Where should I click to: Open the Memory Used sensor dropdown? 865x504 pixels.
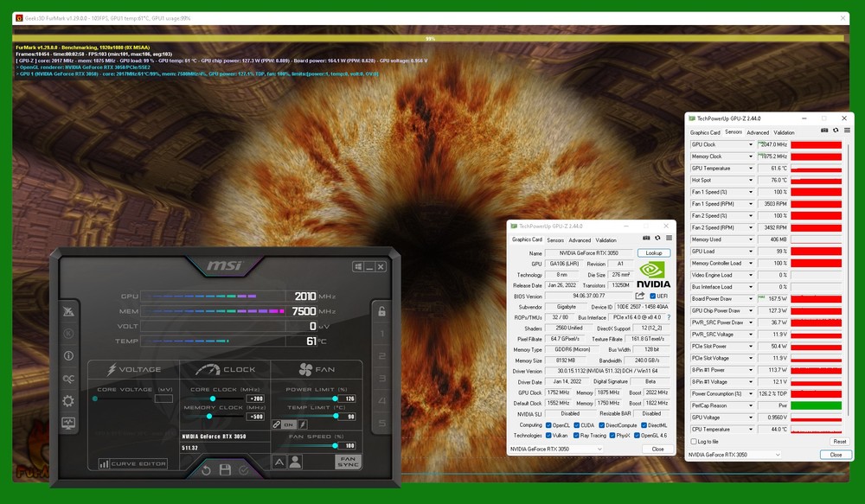pyautogui.click(x=750, y=239)
